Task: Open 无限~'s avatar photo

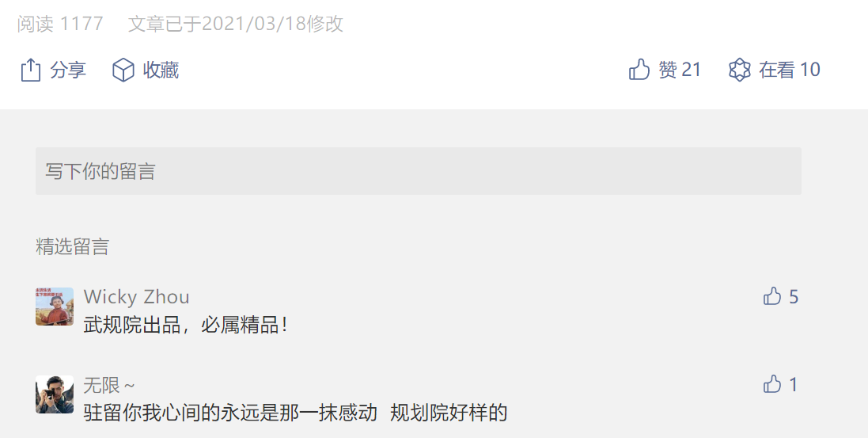Action: click(x=55, y=394)
